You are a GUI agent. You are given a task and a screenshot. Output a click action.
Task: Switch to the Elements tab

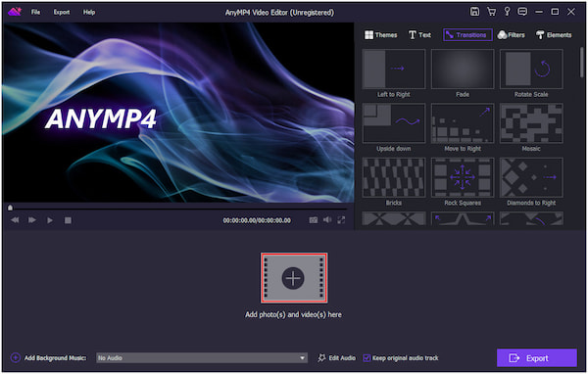tap(554, 35)
